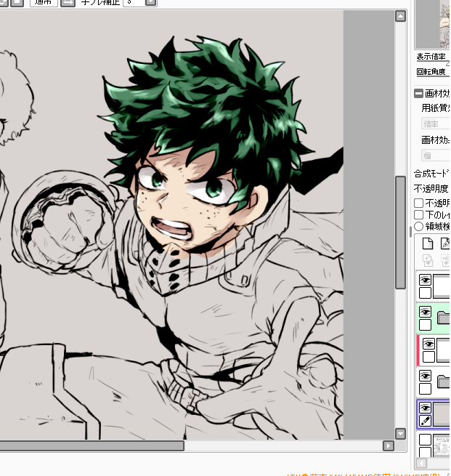Screen dimensions: 451x476
Task: Hide the lower folder layer using its eye
Action: click(x=425, y=376)
